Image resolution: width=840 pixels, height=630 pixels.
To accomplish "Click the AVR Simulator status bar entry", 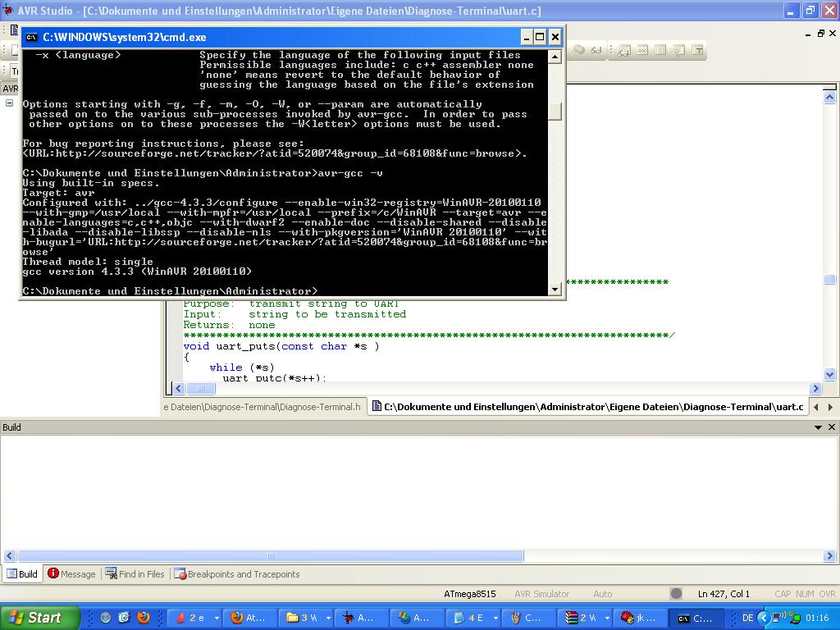I will pyautogui.click(x=541, y=594).
